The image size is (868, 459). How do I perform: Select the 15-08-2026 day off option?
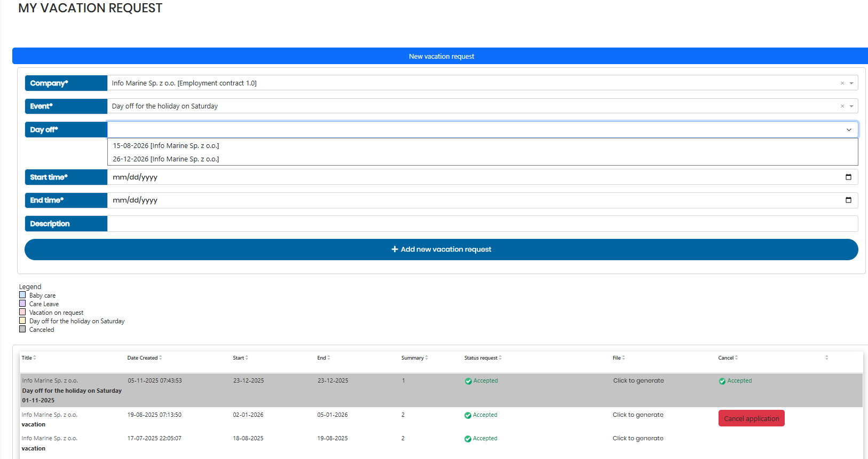[166, 146]
